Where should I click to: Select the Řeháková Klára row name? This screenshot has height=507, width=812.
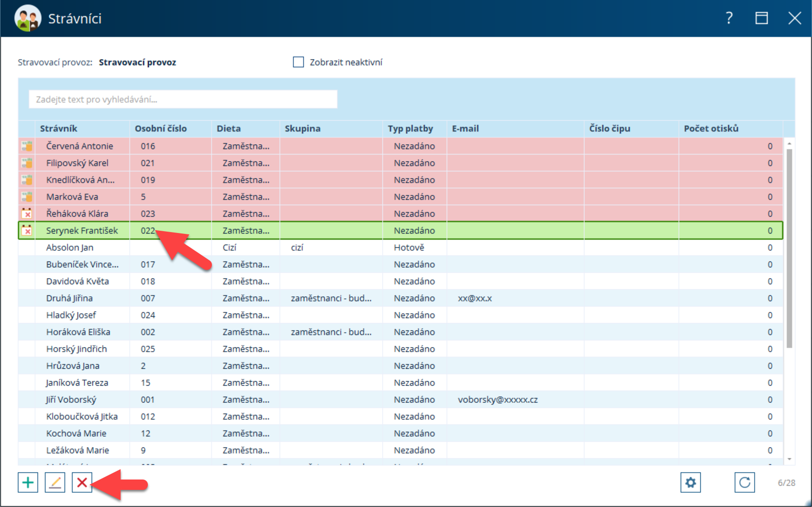tap(77, 214)
